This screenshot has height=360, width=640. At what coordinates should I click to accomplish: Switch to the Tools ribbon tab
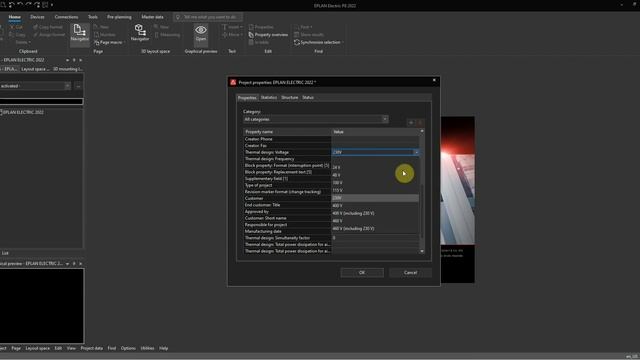coord(93,17)
